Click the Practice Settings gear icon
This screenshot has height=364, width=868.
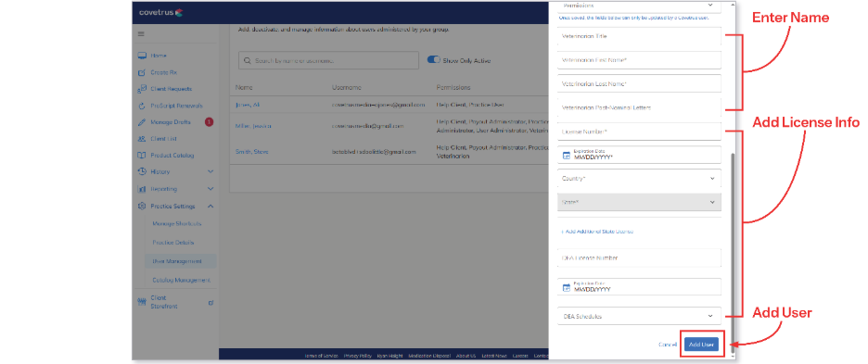tap(142, 207)
